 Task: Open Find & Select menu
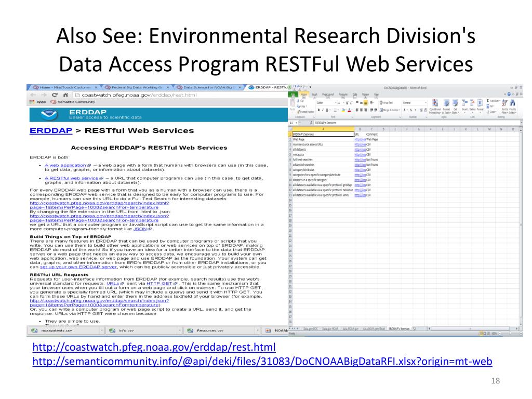(512, 107)
